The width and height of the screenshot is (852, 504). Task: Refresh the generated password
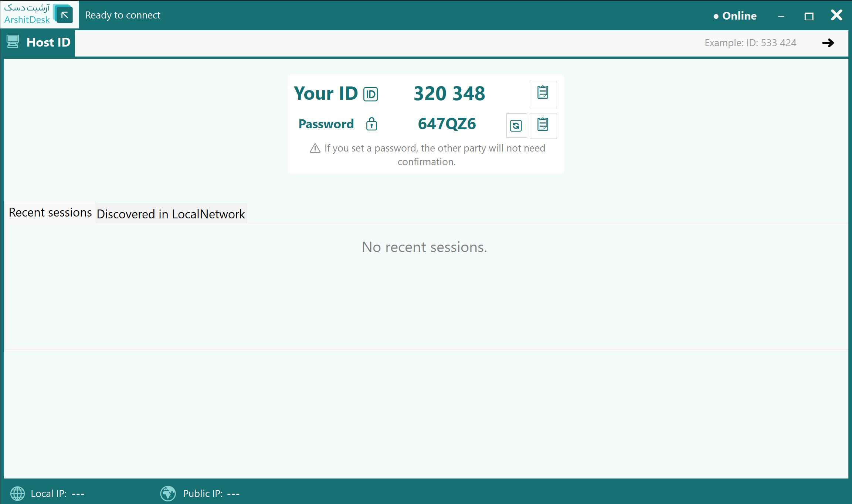coord(516,126)
